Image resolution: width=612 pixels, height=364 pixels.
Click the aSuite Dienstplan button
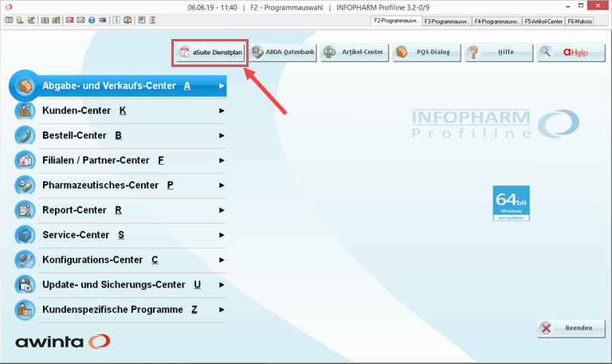(212, 53)
